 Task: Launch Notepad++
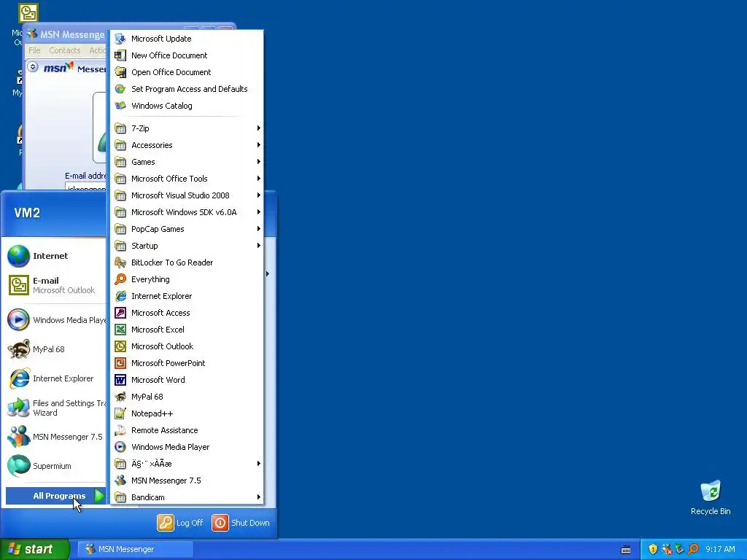coord(187,413)
